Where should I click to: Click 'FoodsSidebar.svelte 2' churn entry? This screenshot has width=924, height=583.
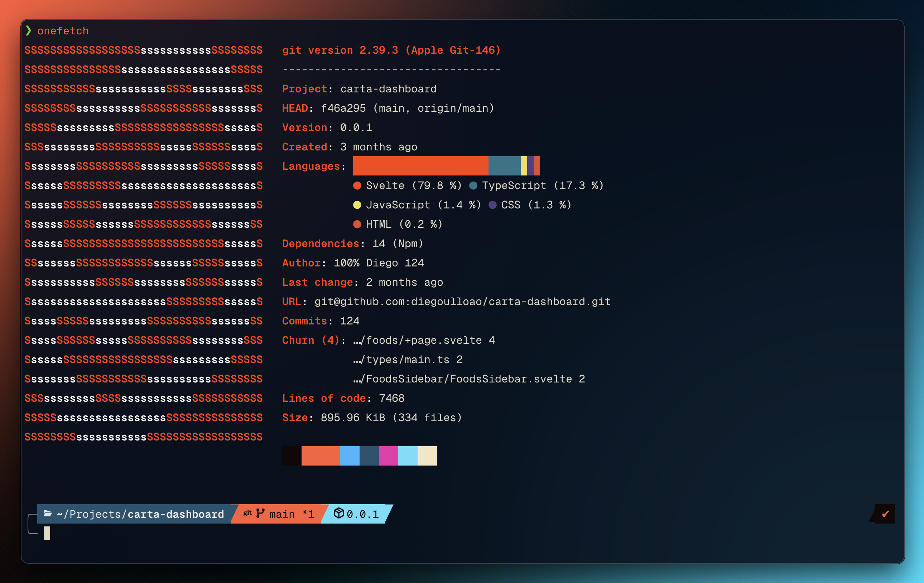[x=469, y=379]
